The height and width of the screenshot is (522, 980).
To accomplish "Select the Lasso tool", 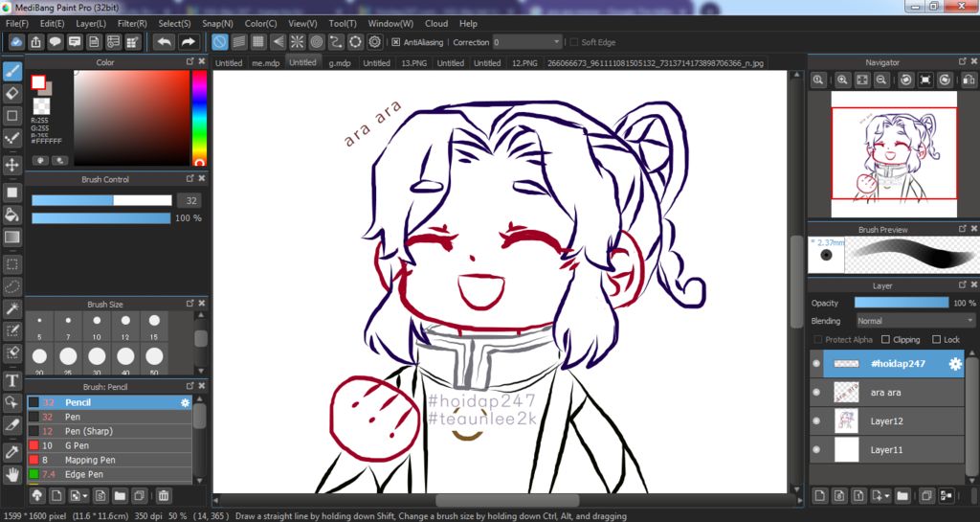I will point(11,286).
